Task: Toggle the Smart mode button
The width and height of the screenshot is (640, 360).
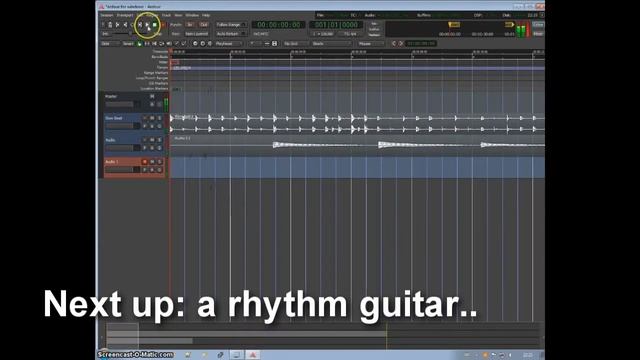Action: point(128,44)
